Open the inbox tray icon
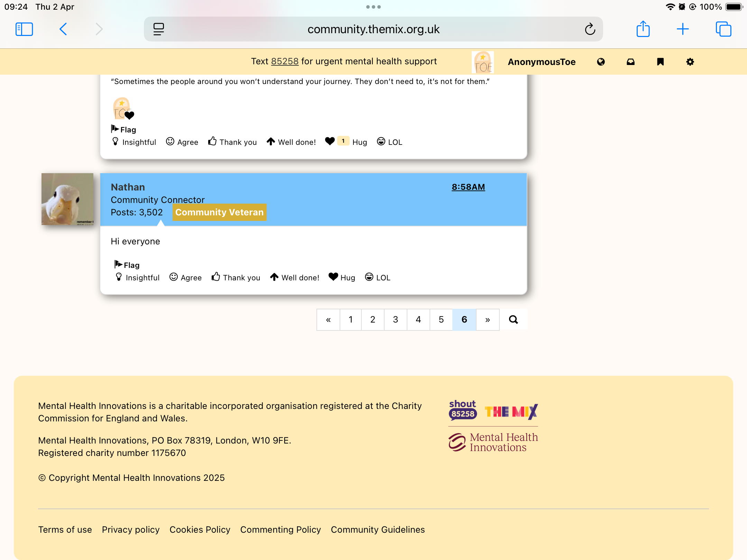The image size is (747, 560). [630, 62]
